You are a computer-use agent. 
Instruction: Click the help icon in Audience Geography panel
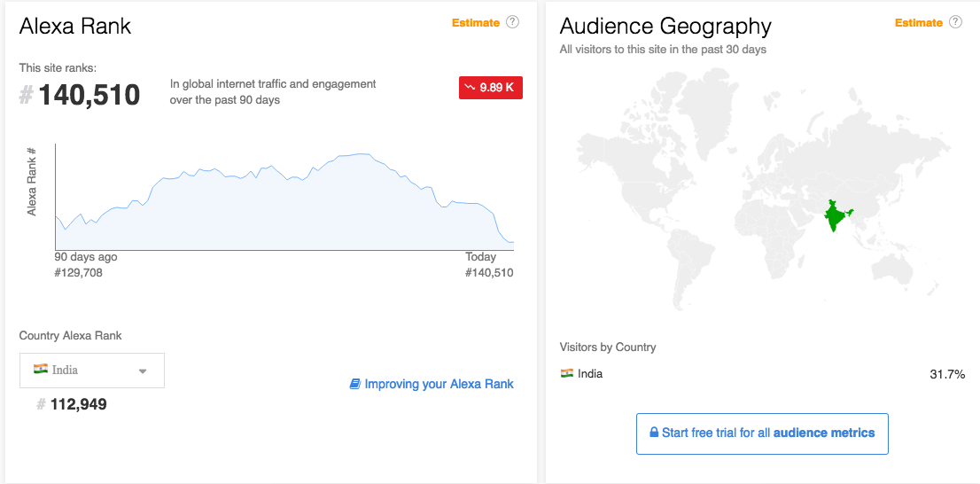[955, 22]
